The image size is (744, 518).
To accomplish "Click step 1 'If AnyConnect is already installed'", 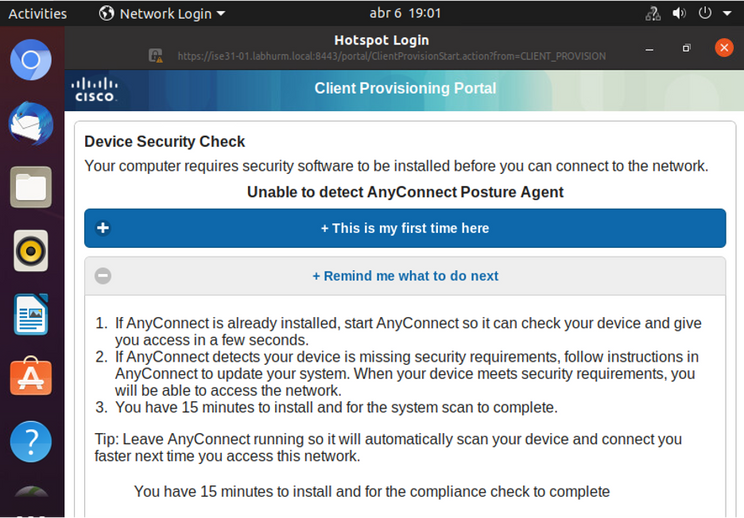I will tap(408, 331).
